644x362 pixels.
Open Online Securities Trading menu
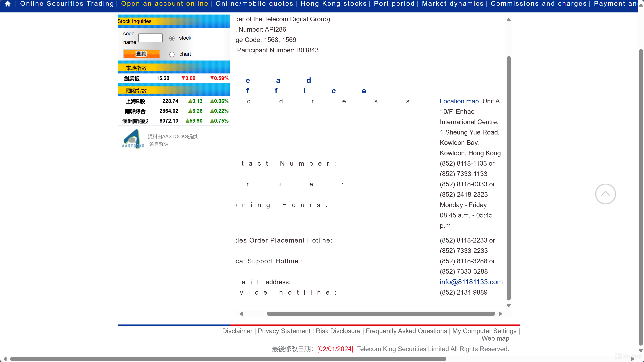67,4
